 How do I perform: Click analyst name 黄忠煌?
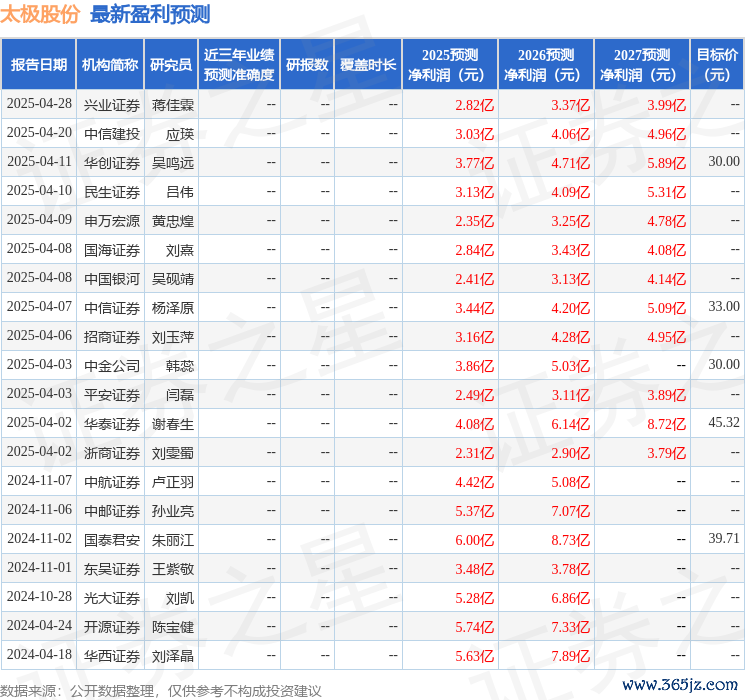[173, 221]
